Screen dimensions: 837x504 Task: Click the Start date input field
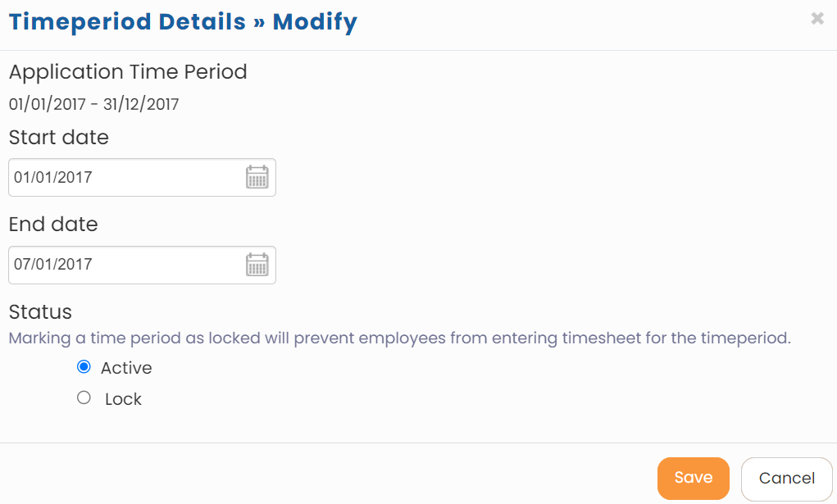pos(123,177)
